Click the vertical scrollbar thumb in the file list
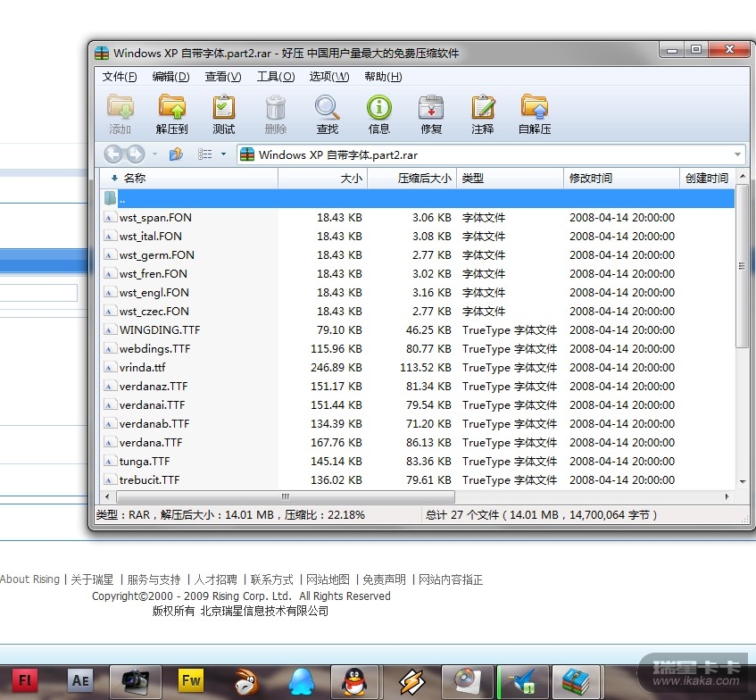The height and width of the screenshot is (700, 756). pyautogui.click(x=742, y=266)
